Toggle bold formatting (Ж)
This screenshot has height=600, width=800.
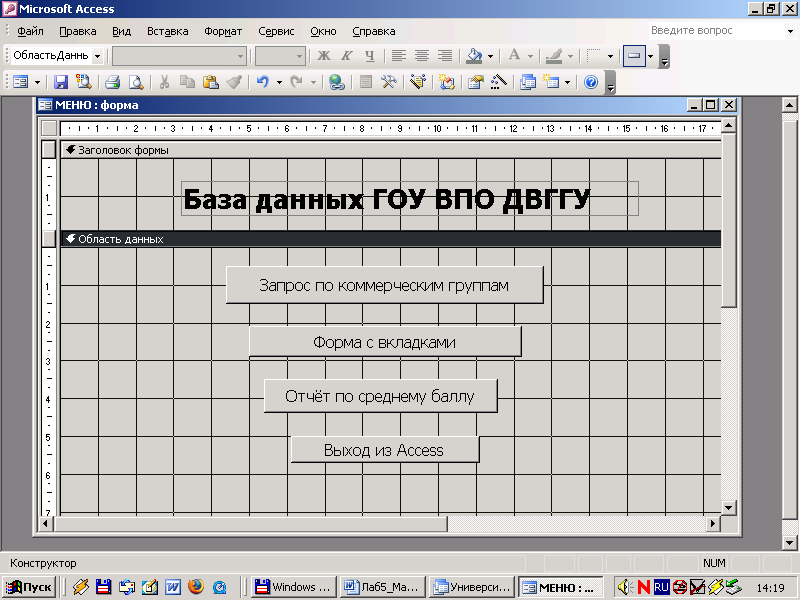(323, 55)
